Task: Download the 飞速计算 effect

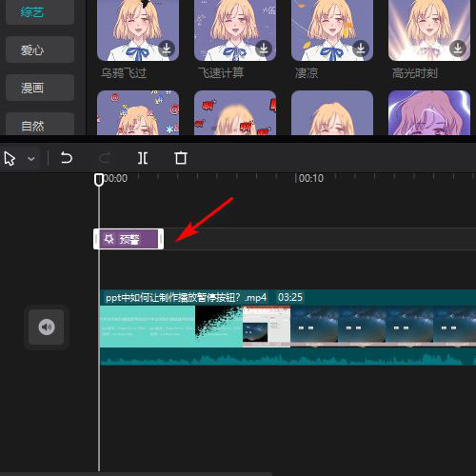Action: coord(264,49)
